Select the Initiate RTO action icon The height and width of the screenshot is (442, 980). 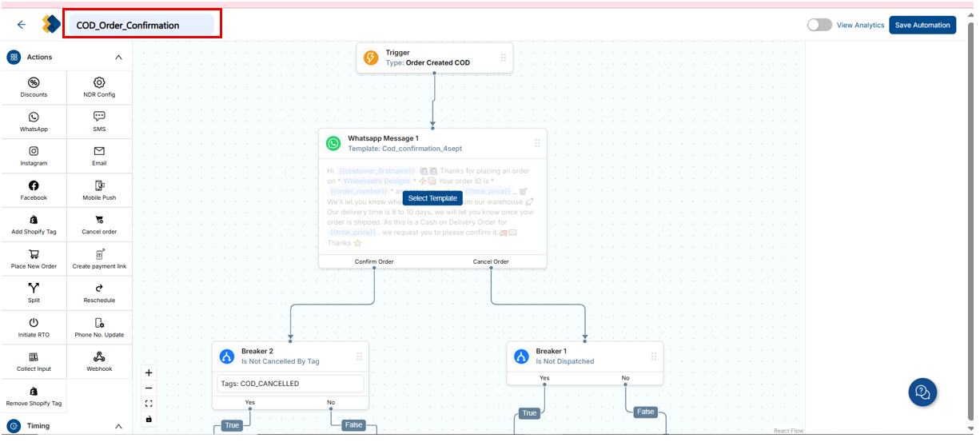[x=34, y=322]
